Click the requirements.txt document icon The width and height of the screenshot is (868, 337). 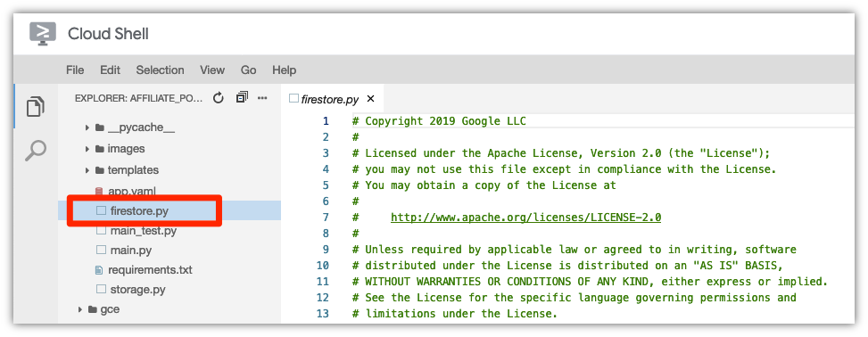100,271
